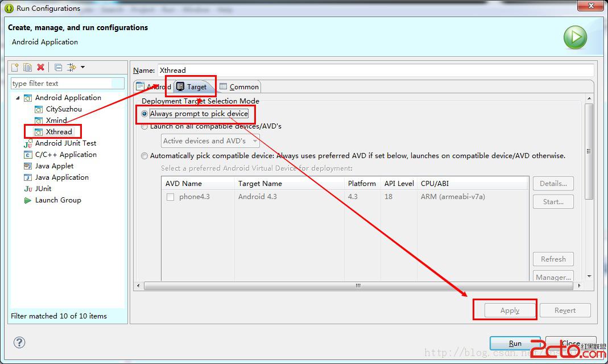Click the Revert button
The width and height of the screenshot is (608, 364).
pyautogui.click(x=565, y=310)
